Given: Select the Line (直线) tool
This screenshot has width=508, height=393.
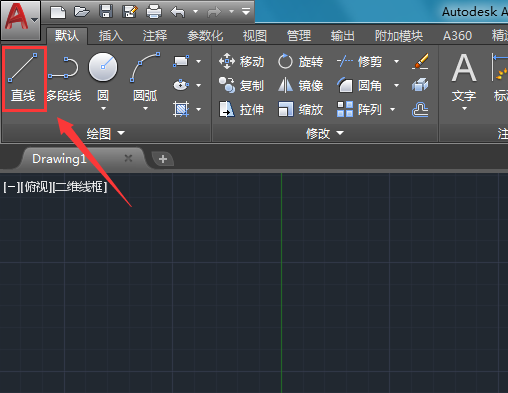Looking at the screenshot, I should point(23,78).
